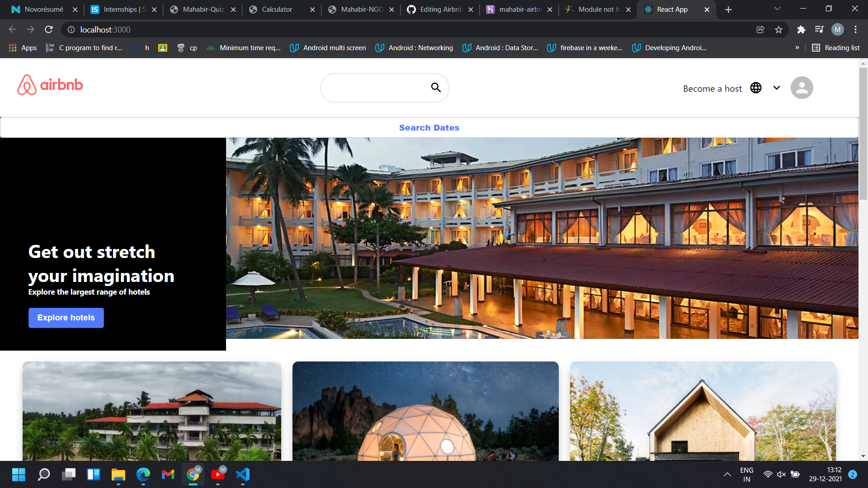Image resolution: width=868 pixels, height=488 pixels.
Task: Open firebase in a weekend bookmark
Action: pos(585,48)
